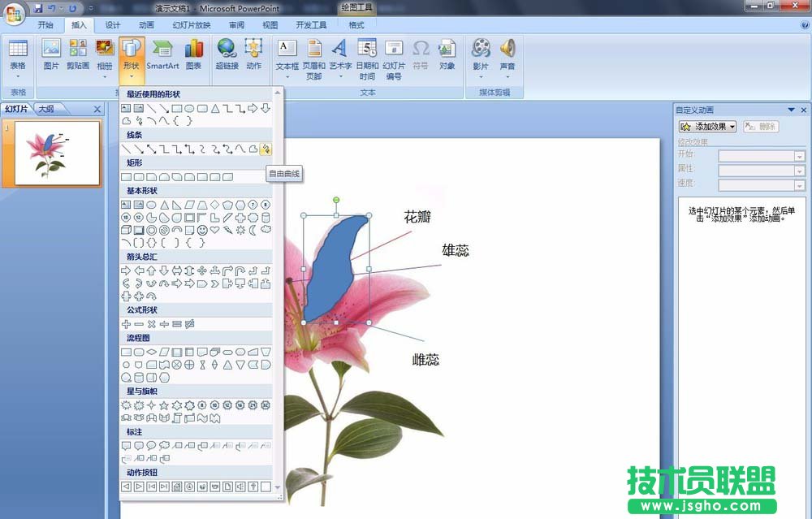
Task: Switch to the 大纲 outline view
Action: click(46, 108)
